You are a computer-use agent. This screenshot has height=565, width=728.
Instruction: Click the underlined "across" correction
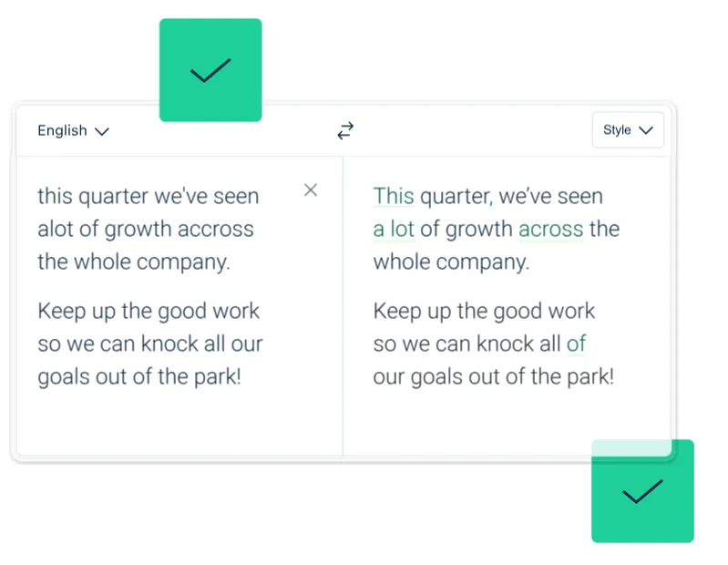[x=550, y=230]
